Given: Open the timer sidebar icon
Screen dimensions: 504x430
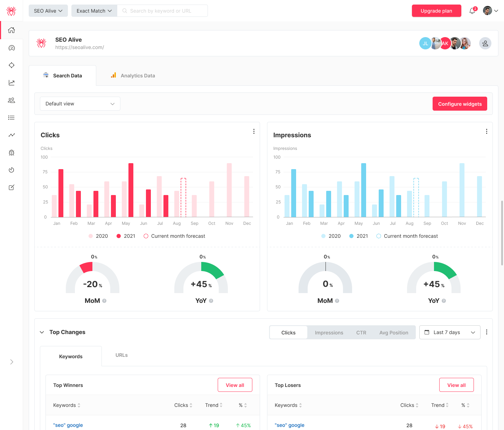Looking at the screenshot, I should pos(12,170).
